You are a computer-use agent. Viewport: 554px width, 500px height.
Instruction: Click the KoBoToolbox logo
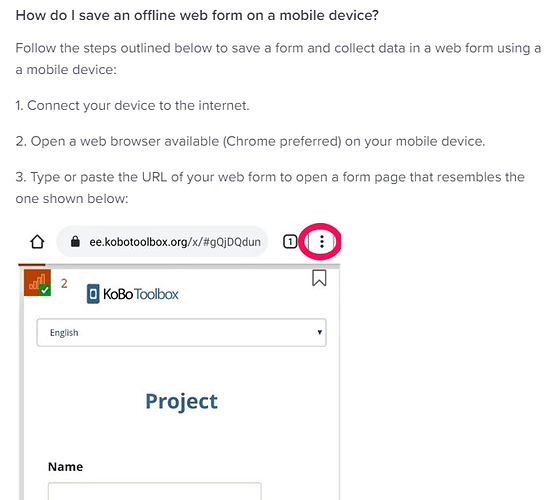[x=132, y=294]
